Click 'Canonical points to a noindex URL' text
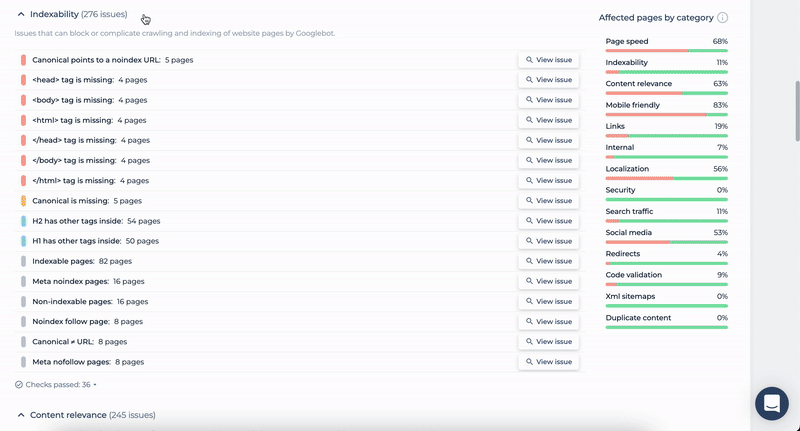Viewport: 800px width, 431px height. click(x=96, y=60)
